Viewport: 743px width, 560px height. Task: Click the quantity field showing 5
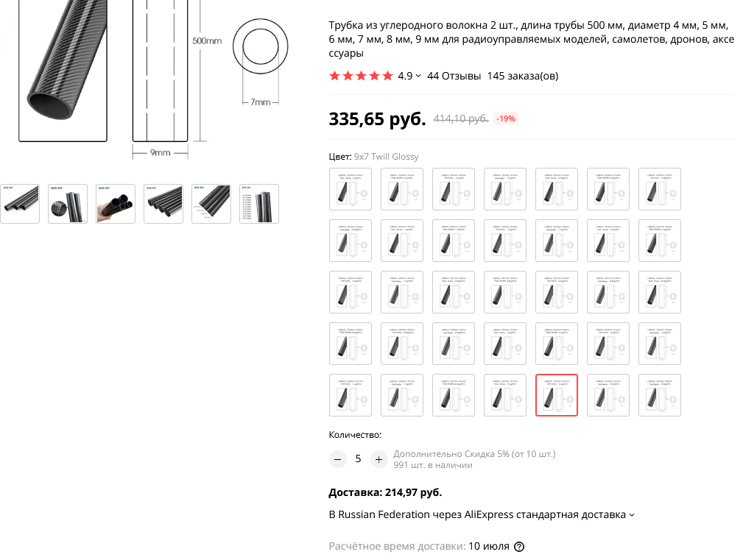pos(358,459)
